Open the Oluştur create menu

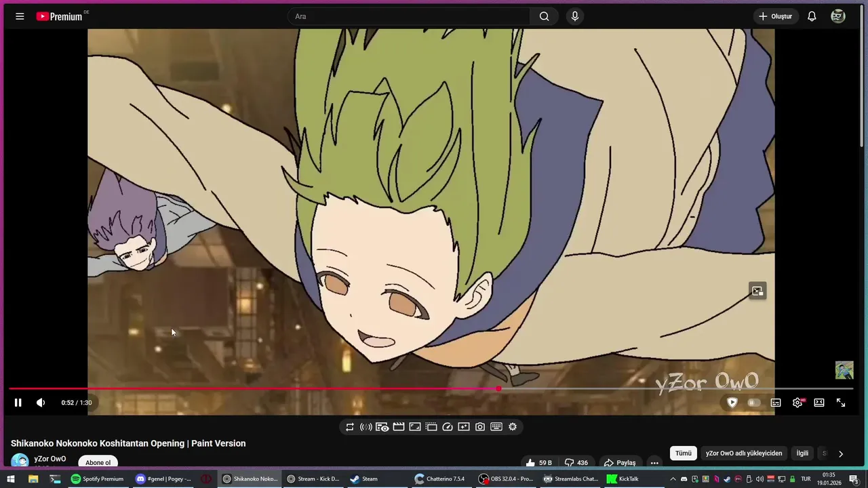(775, 16)
